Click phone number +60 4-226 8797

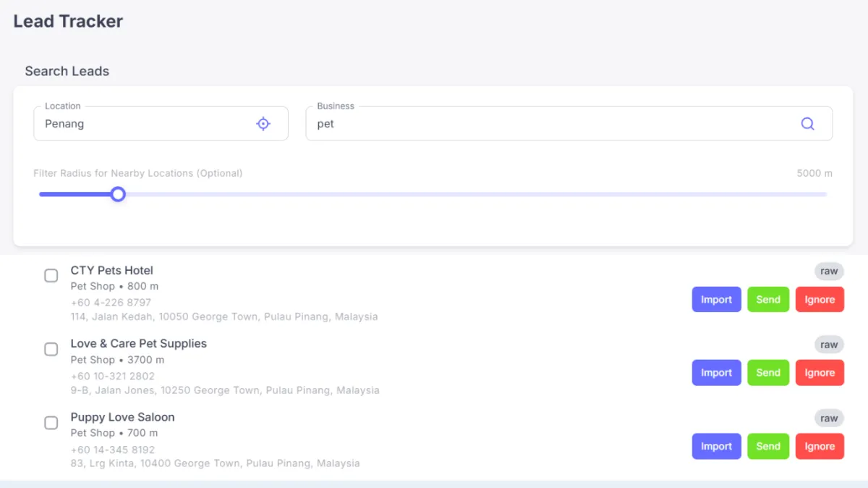tap(111, 303)
